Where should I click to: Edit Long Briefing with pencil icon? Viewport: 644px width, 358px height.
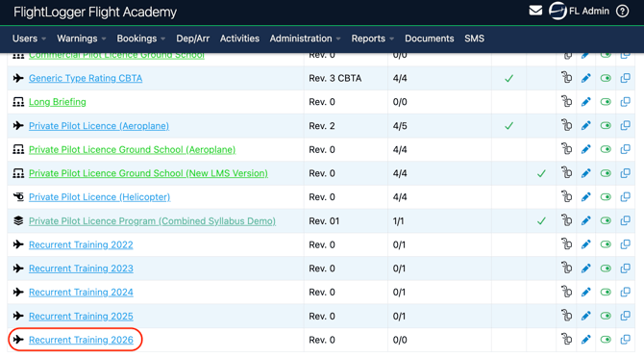coord(585,101)
